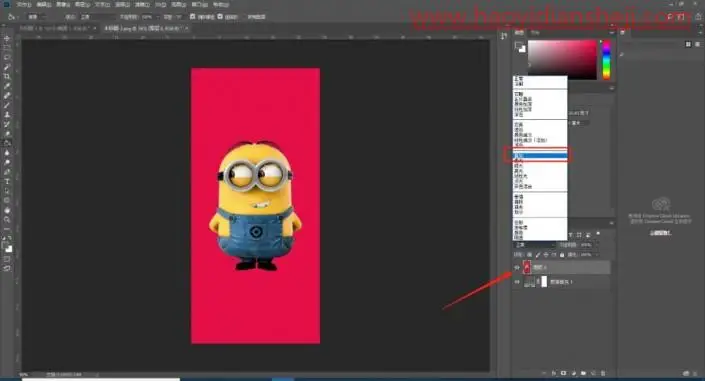Select the Paint Bucket tool in toolbar
Image resolution: width=705 pixels, height=381 pixels.
pyautogui.click(x=7, y=144)
